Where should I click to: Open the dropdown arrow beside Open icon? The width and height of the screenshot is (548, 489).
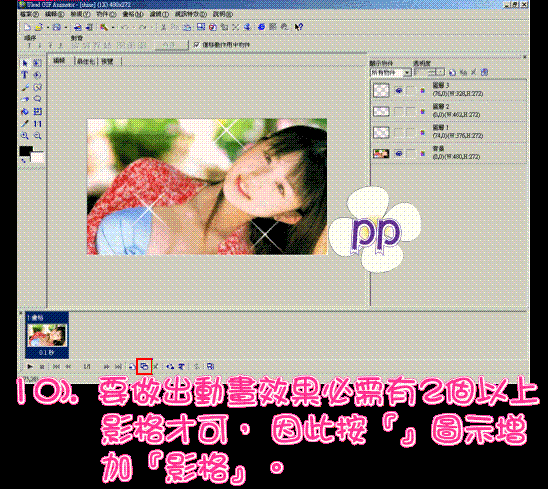[48, 27]
